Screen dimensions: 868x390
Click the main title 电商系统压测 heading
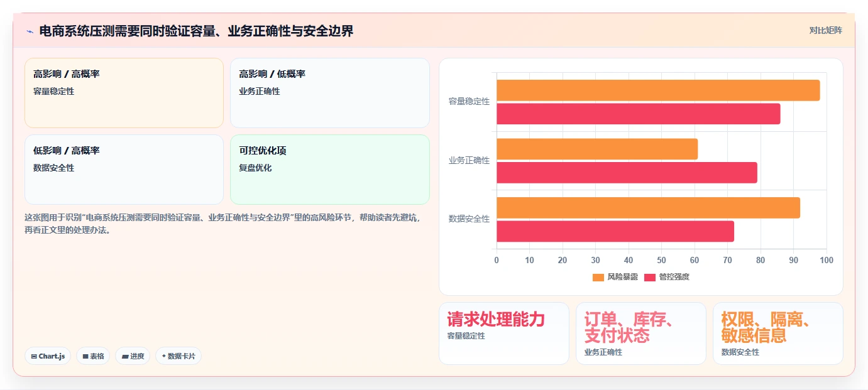(196, 31)
